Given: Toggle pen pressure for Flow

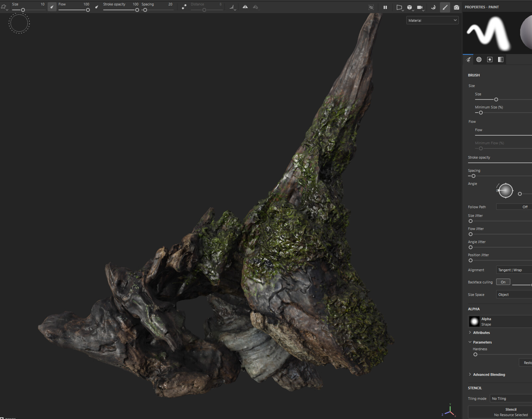Looking at the screenshot, I should coord(97,7).
